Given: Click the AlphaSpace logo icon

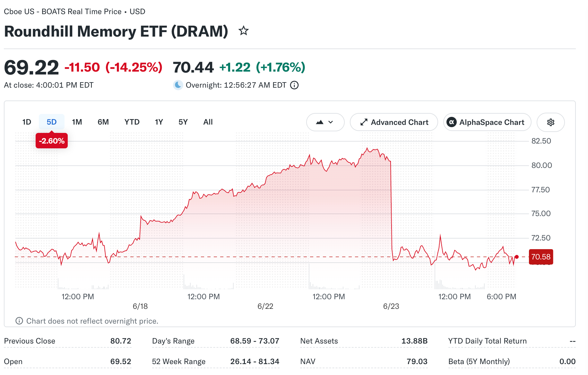Looking at the screenshot, I should coord(452,122).
